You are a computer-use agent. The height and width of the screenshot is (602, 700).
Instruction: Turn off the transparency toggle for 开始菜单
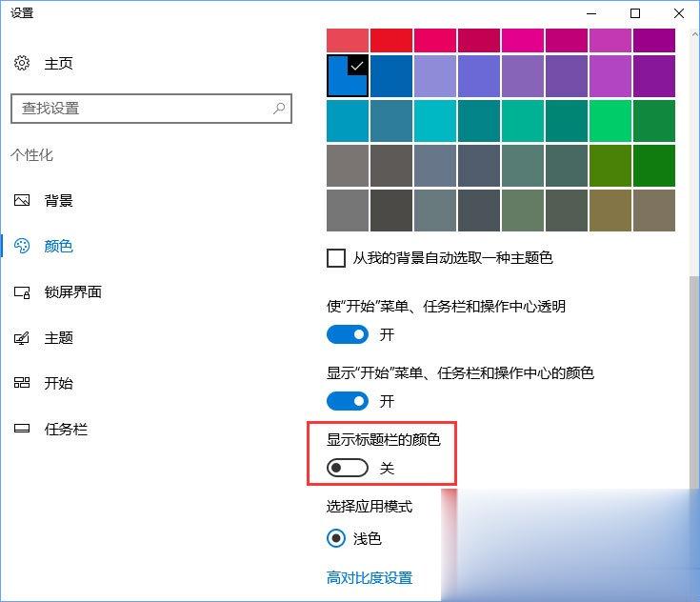click(x=348, y=334)
